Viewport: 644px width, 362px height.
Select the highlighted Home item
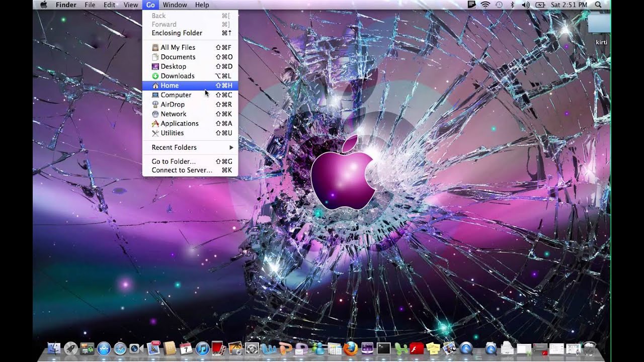(x=190, y=85)
